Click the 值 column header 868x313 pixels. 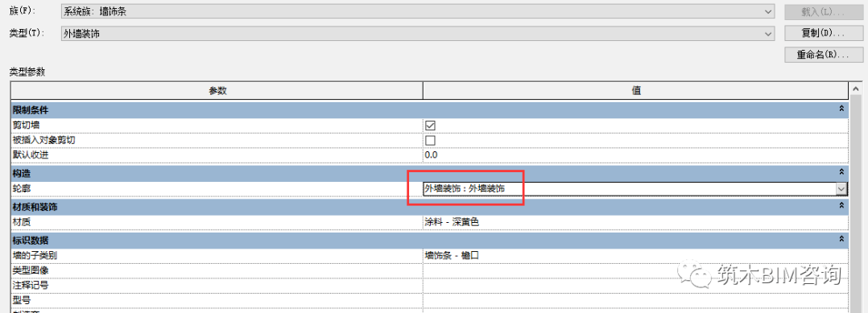pyautogui.click(x=636, y=91)
